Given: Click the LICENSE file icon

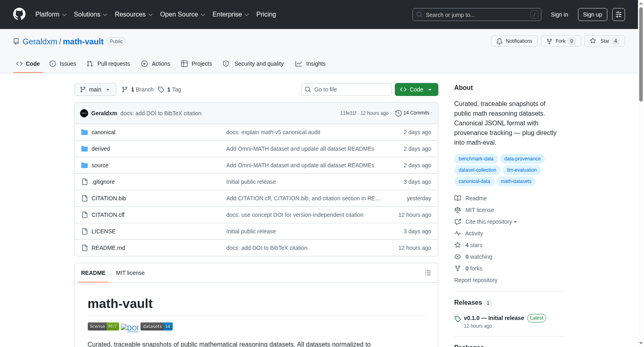Looking at the screenshot, I should click(85, 231).
